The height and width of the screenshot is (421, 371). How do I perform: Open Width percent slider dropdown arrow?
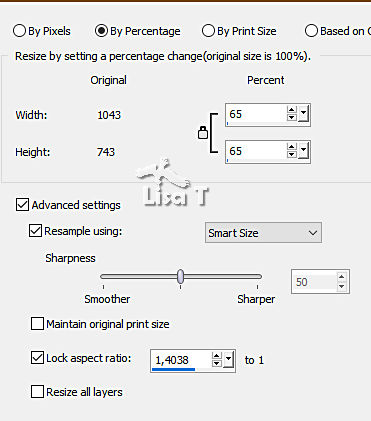[303, 114]
